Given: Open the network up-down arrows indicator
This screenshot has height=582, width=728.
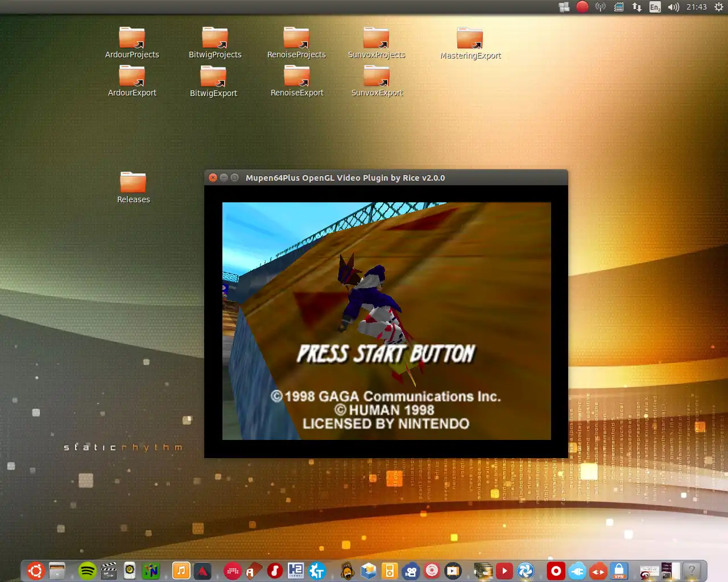Looking at the screenshot, I should point(637,7).
